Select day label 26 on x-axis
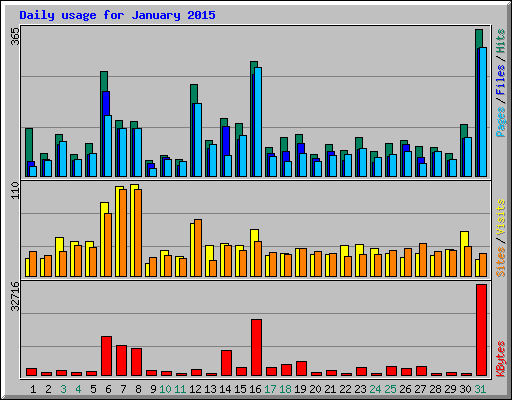The width and height of the screenshot is (512, 400). click(405, 389)
